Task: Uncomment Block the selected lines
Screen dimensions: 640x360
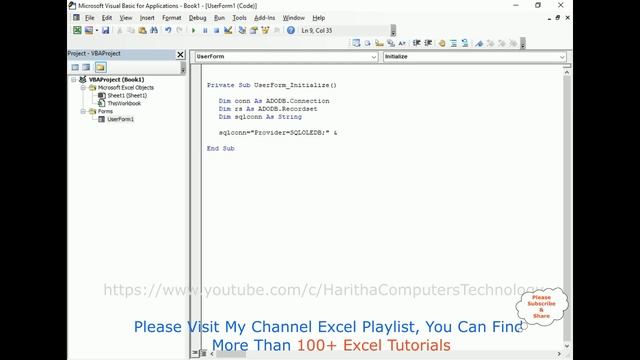Action: (465, 43)
